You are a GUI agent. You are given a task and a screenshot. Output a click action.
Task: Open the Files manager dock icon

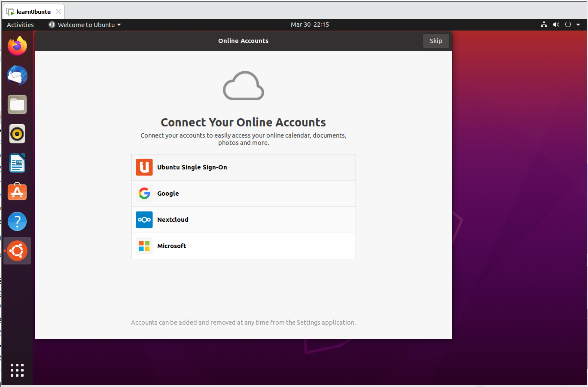[17, 104]
